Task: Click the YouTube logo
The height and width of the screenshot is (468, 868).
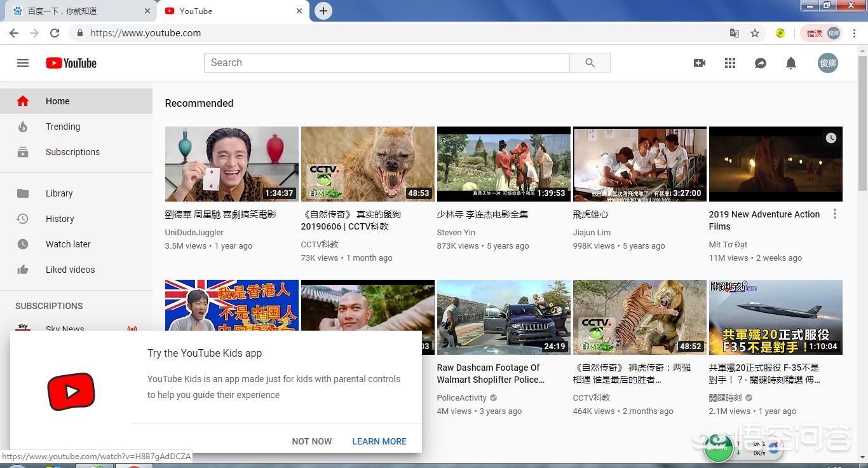Action: (x=71, y=63)
